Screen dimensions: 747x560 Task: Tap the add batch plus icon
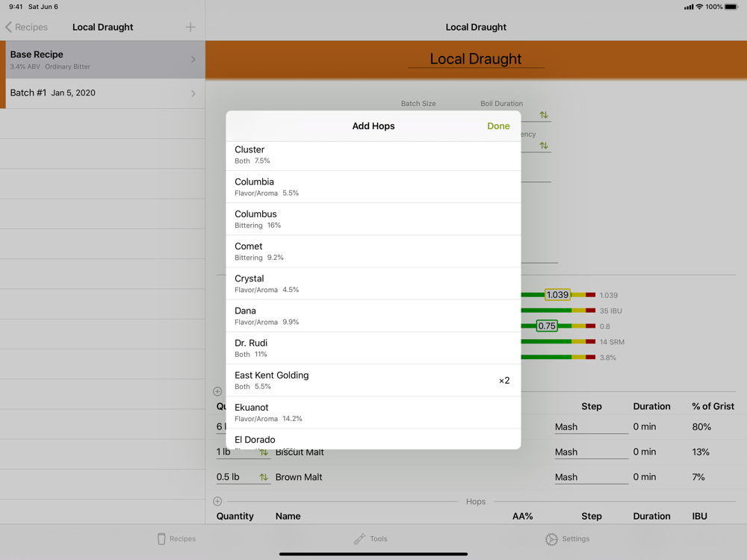point(190,27)
